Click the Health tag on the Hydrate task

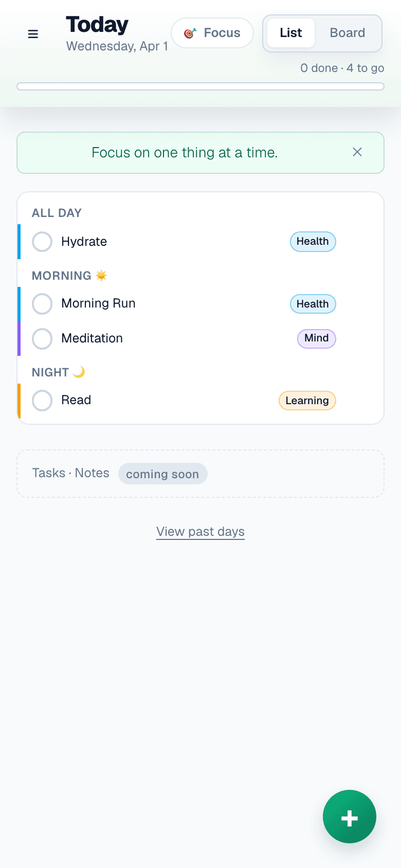tap(313, 241)
